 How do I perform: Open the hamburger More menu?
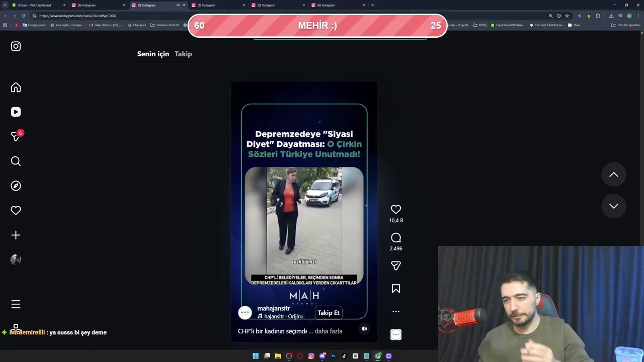16,304
